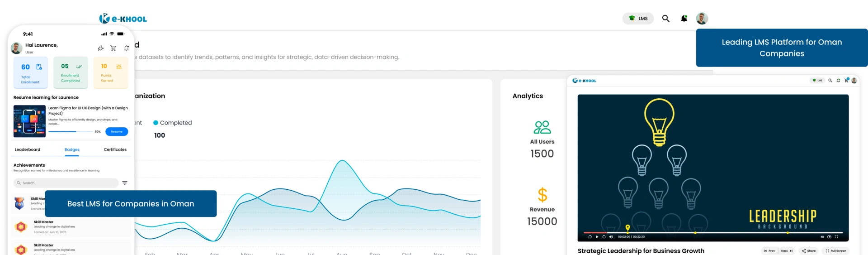
Task: Click the filter icon beside Achievements search
Action: (x=125, y=183)
